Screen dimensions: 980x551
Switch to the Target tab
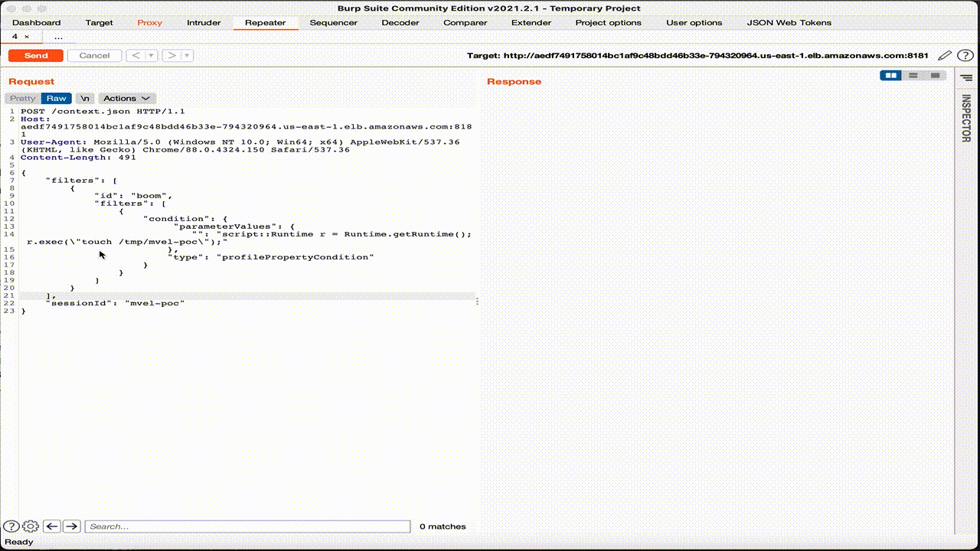(x=99, y=23)
